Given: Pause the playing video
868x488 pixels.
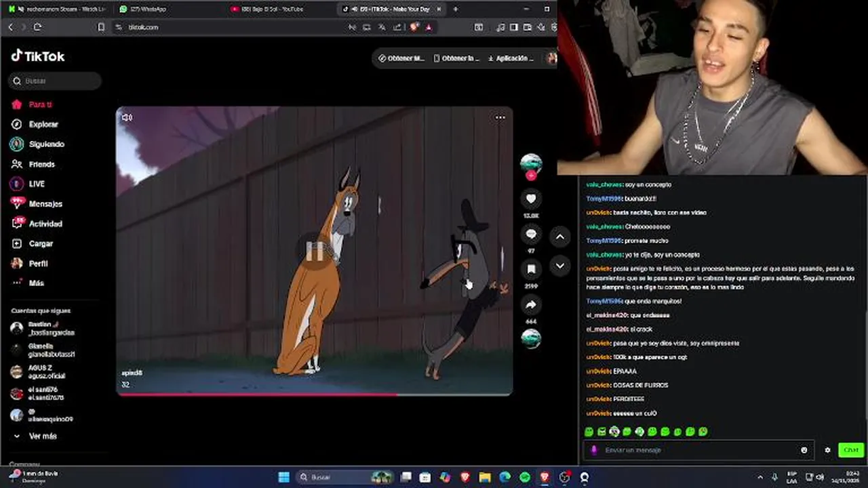Looking at the screenshot, I should pos(315,251).
